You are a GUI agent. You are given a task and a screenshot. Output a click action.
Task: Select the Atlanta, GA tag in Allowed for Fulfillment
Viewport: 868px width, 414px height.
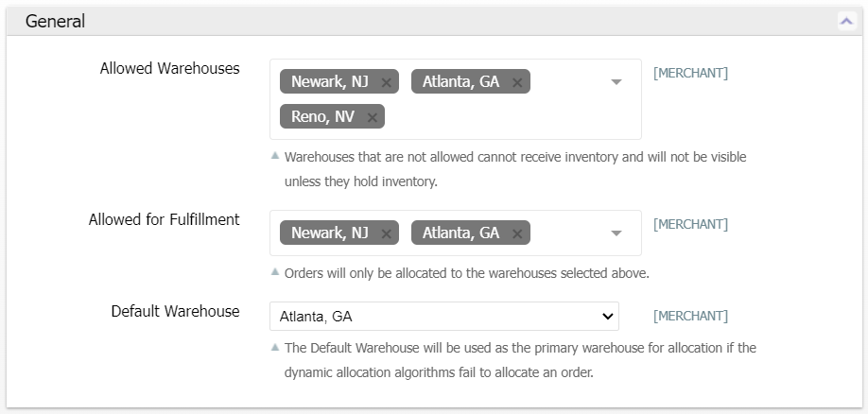[x=460, y=233]
